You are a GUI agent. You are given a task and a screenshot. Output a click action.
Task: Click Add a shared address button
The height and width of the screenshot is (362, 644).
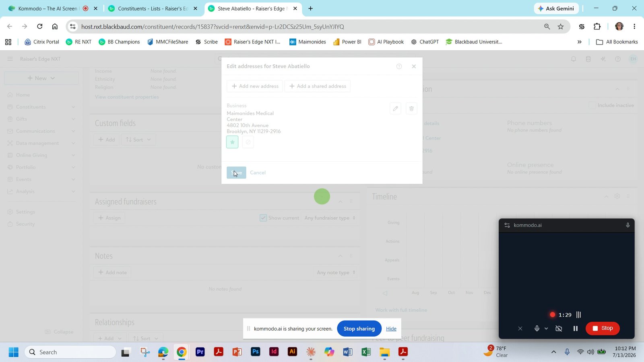[x=318, y=86]
